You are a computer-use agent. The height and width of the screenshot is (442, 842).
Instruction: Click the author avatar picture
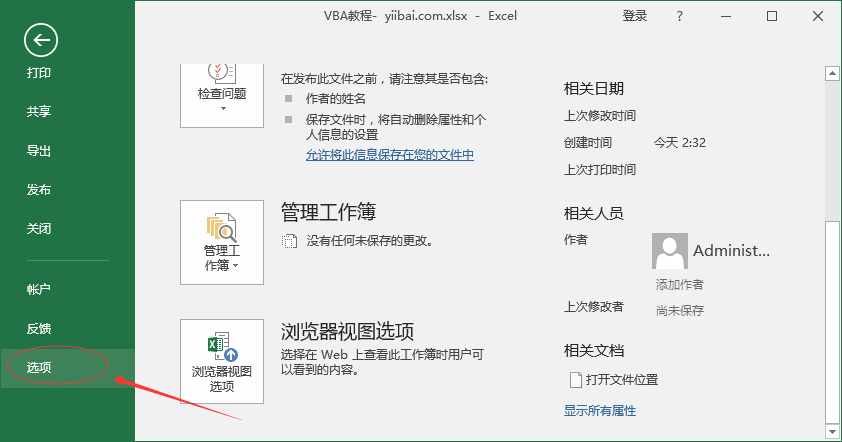click(670, 251)
